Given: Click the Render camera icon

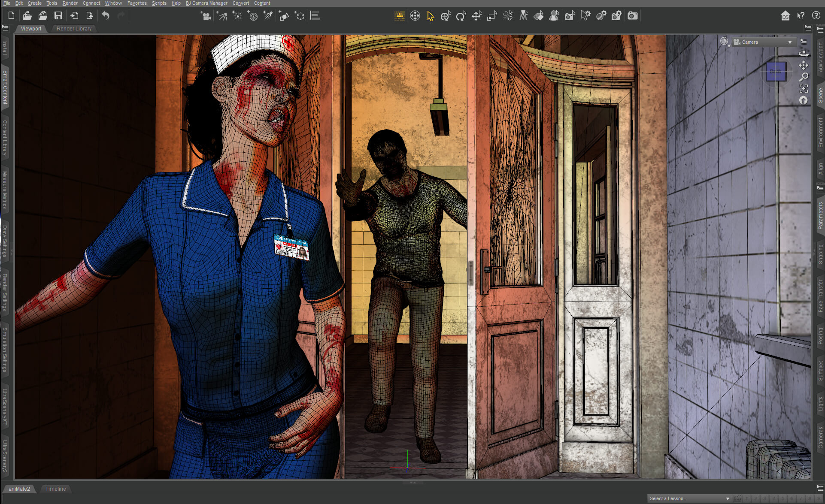Looking at the screenshot, I should pos(632,16).
